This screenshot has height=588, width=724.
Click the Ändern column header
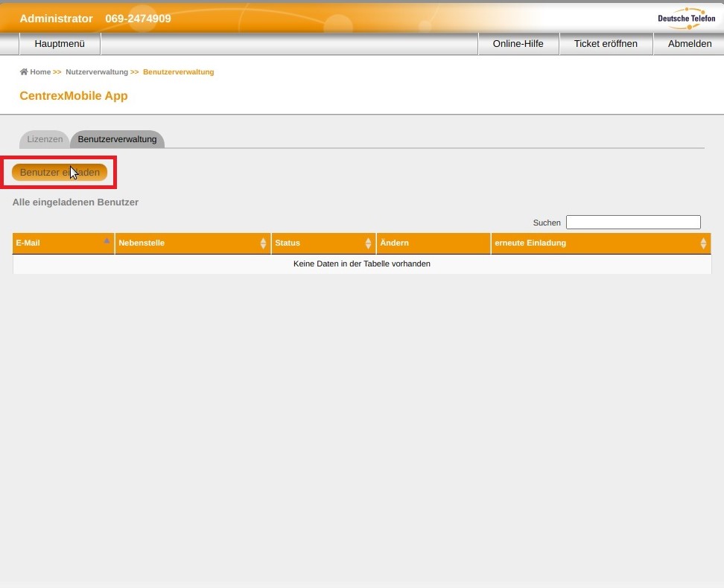434,243
